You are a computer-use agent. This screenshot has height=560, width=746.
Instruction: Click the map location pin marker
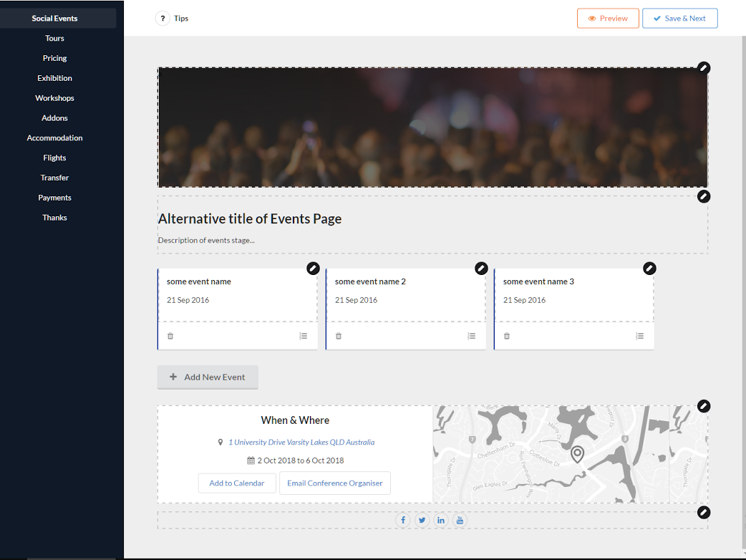(x=577, y=455)
